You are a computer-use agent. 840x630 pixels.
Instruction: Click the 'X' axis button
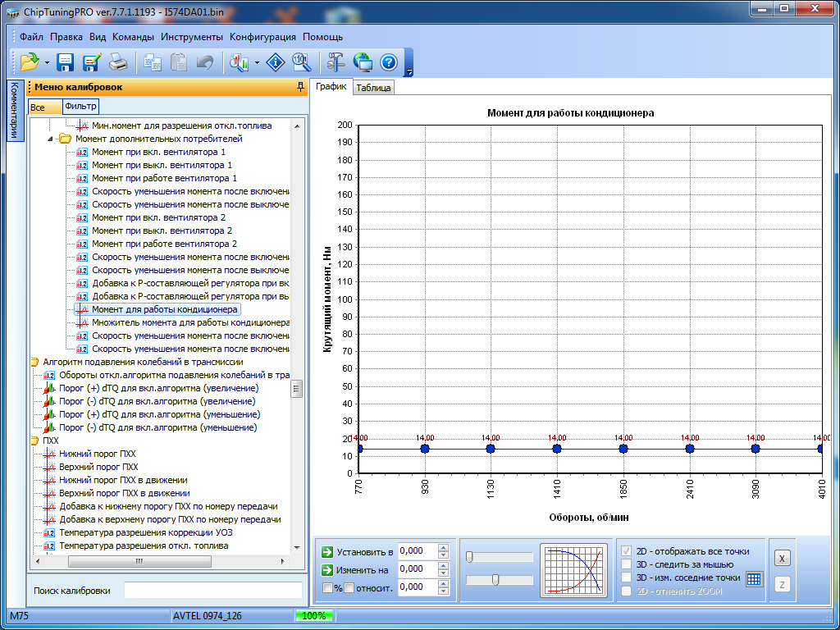click(782, 559)
